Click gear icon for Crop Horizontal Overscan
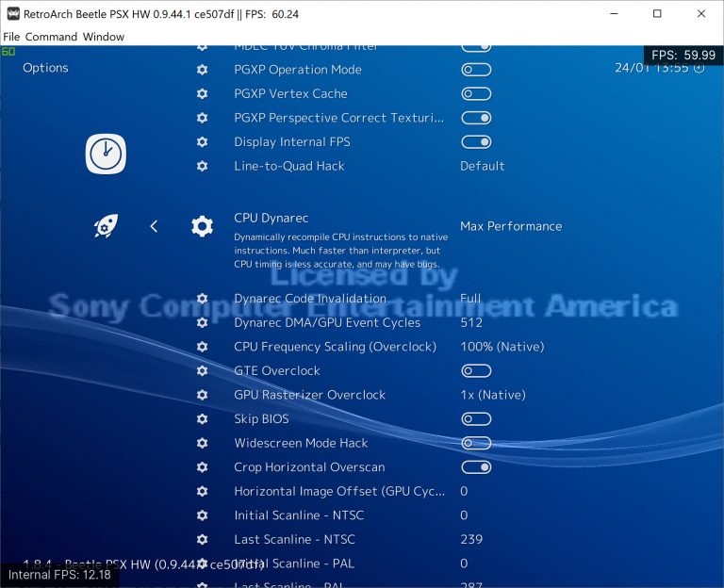The width and height of the screenshot is (724, 588). [203, 467]
